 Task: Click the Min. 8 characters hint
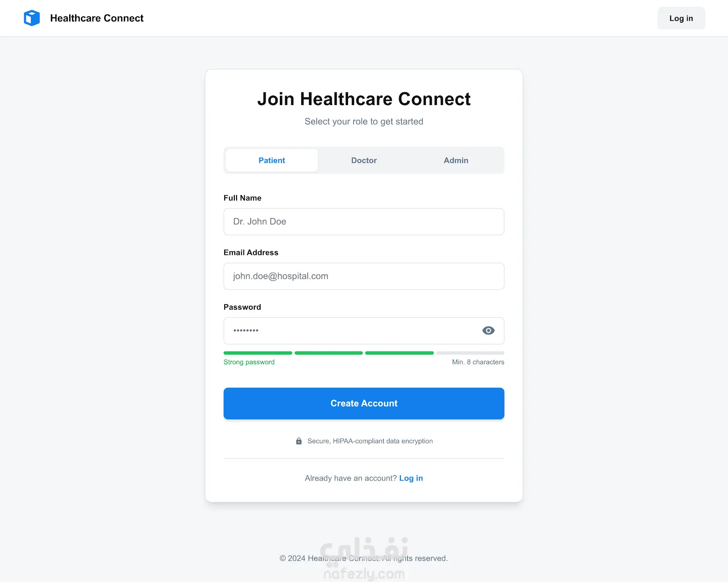click(478, 362)
